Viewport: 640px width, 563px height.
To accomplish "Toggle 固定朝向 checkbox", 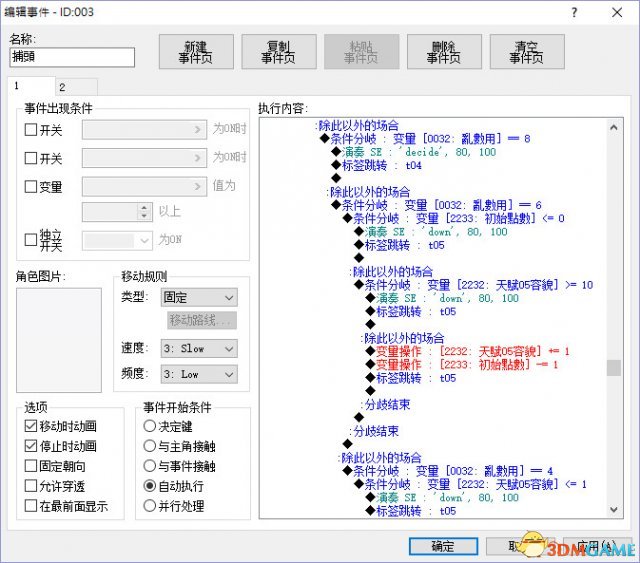I will point(31,466).
